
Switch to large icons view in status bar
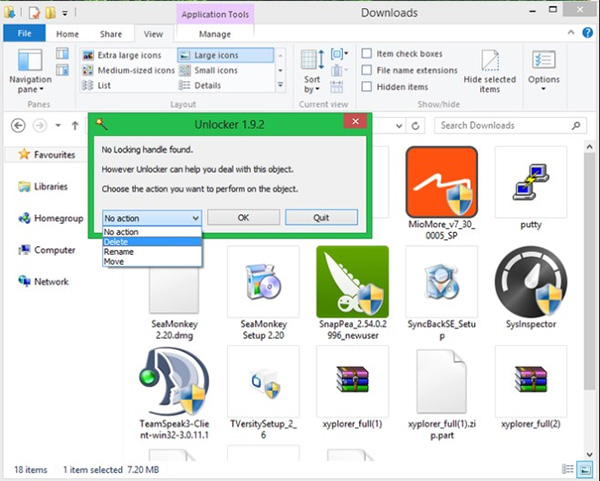[x=584, y=469]
